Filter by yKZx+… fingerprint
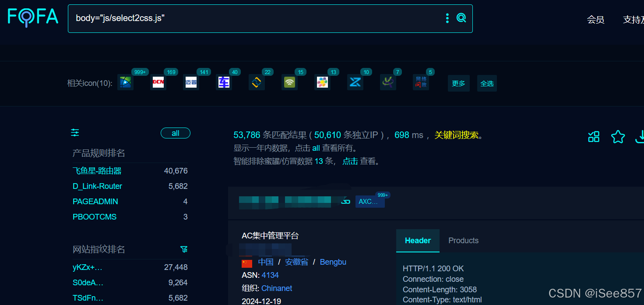The width and height of the screenshot is (644, 305). [x=88, y=267]
